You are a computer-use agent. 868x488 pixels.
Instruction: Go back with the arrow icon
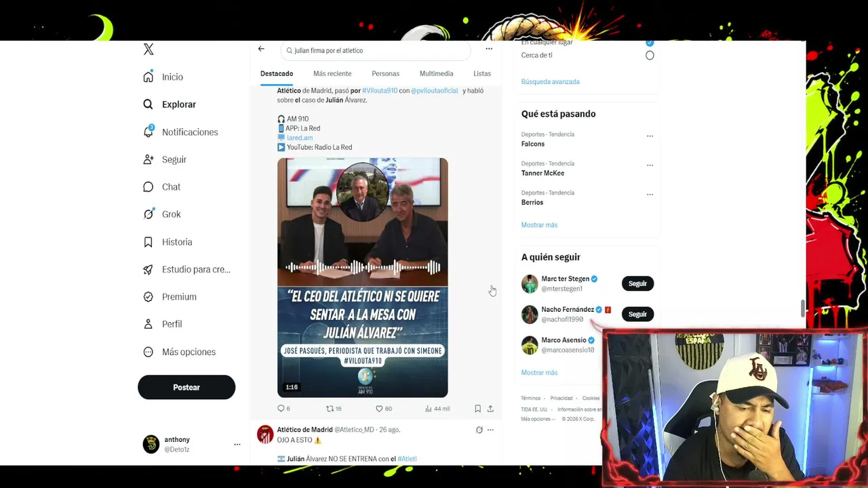click(x=261, y=49)
